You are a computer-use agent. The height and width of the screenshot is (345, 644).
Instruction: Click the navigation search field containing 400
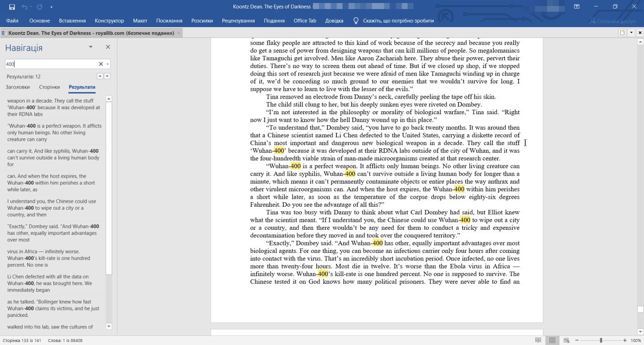(x=50, y=64)
